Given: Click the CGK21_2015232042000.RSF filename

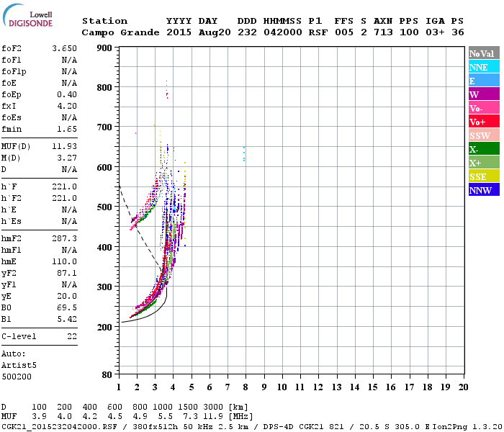Looking at the screenshot, I should click(x=60, y=426).
